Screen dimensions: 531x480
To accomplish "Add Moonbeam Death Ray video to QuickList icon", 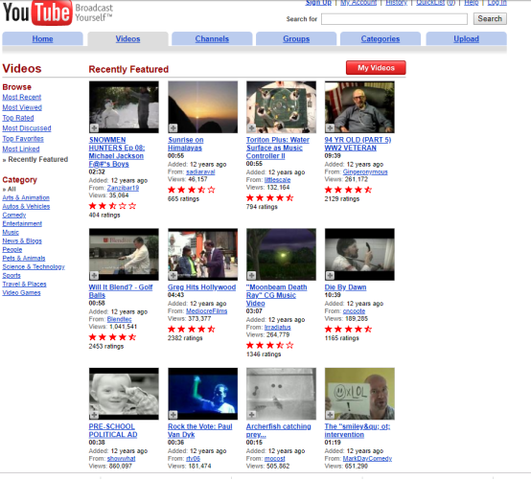I will pyautogui.click(x=251, y=275).
